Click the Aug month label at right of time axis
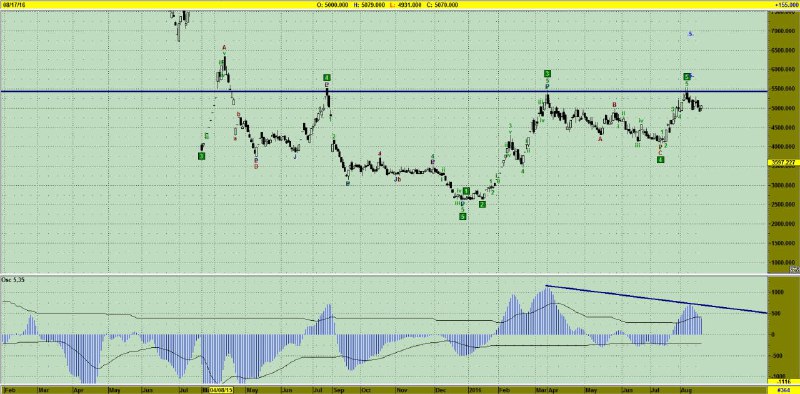 click(x=687, y=390)
